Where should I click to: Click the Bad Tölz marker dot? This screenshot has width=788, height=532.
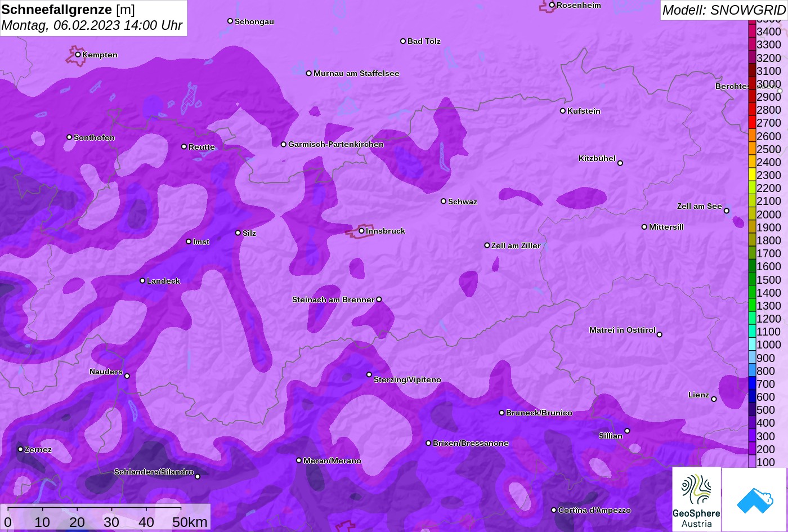click(x=403, y=41)
